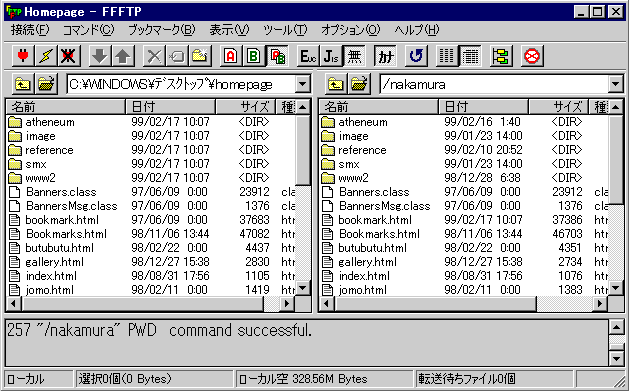Select no kanji conversion (無)
Screen dimensions: 629x391
coord(354,56)
